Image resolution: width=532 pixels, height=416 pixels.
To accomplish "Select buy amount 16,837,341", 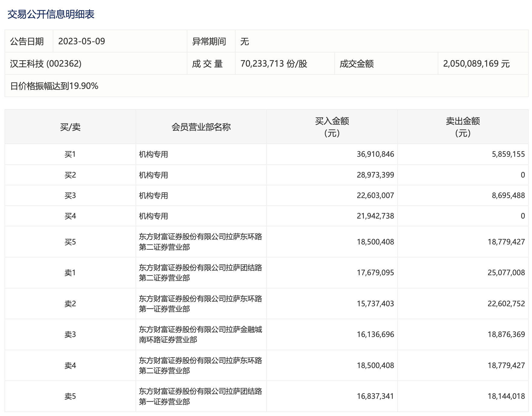I will 375,396.
